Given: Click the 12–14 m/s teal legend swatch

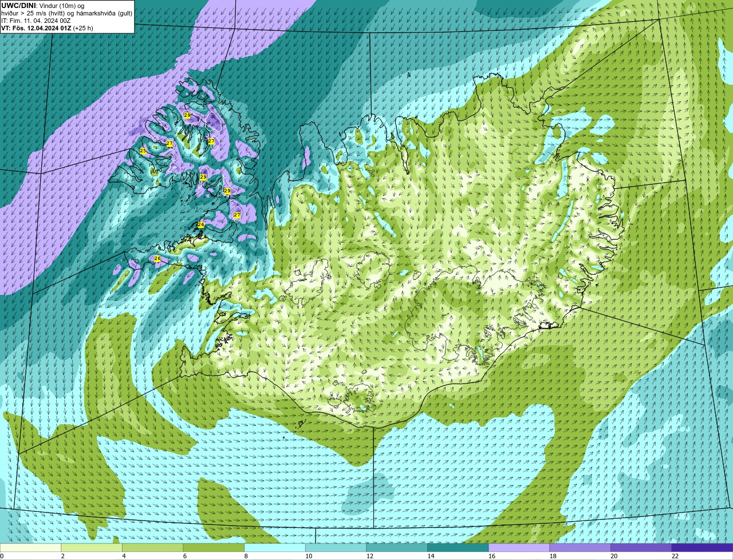Looking at the screenshot, I should click(397, 547).
